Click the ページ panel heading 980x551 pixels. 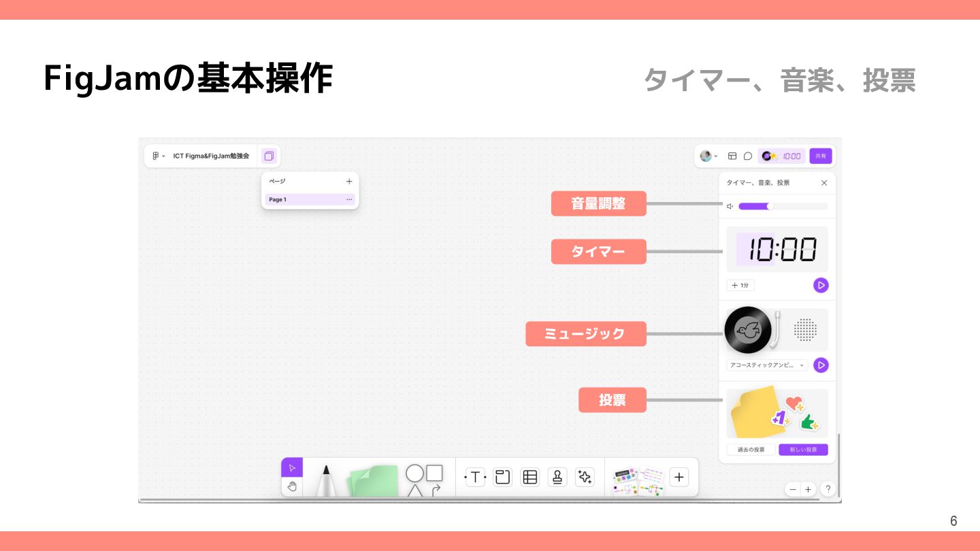click(277, 181)
